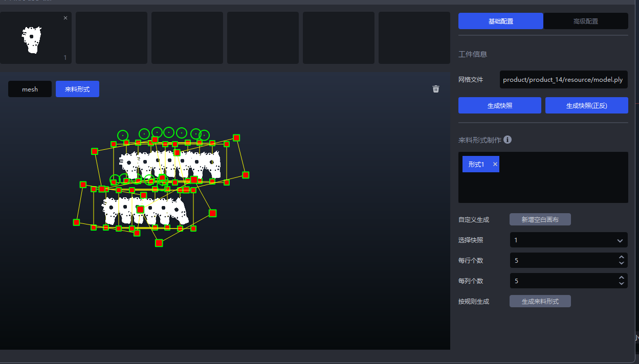The height and width of the screenshot is (364, 639).
Task: Click the 网格文件 path input field
Action: pos(563,80)
